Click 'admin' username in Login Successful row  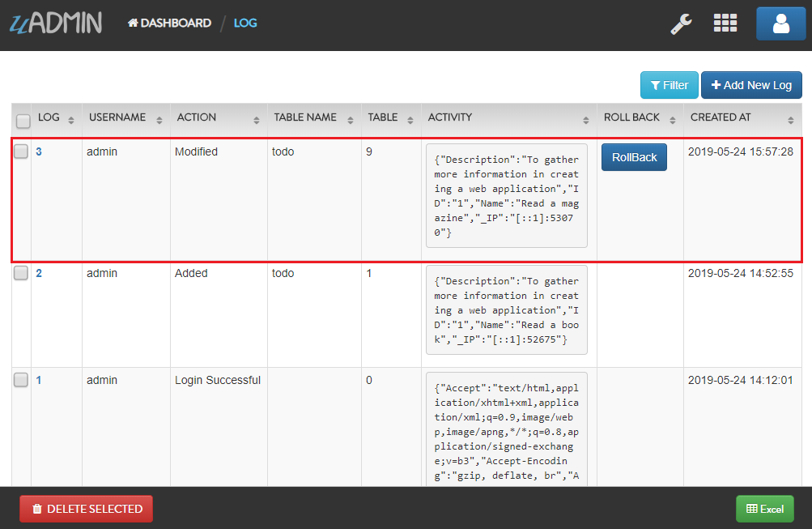(x=102, y=380)
